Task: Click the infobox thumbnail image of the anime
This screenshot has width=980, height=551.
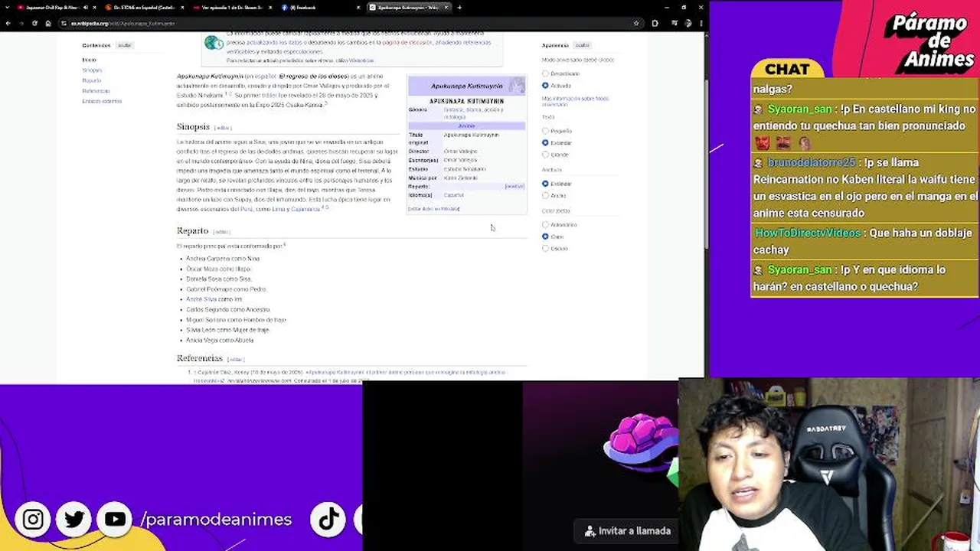Action: [518, 85]
